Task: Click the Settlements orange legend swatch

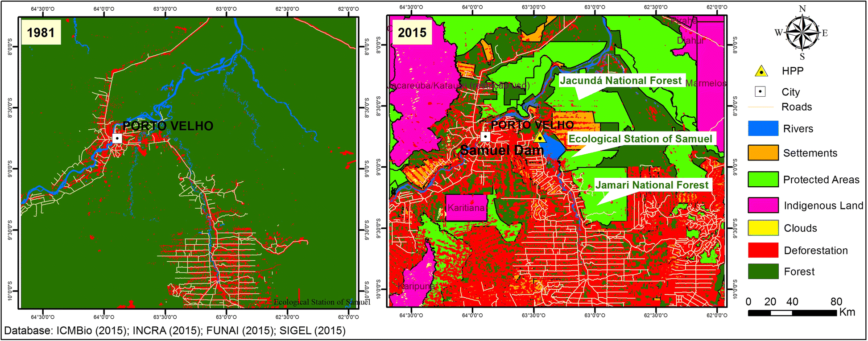Action: coord(763,152)
